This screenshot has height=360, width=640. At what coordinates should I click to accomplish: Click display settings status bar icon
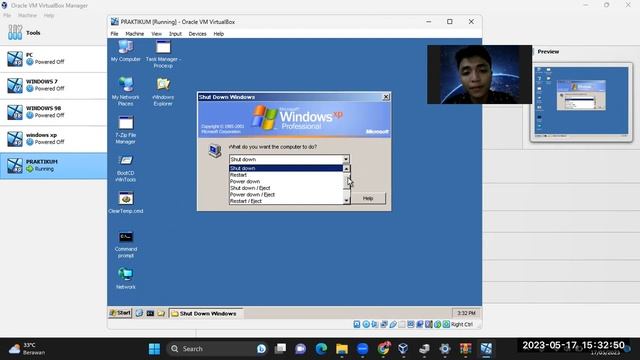tap(411, 324)
